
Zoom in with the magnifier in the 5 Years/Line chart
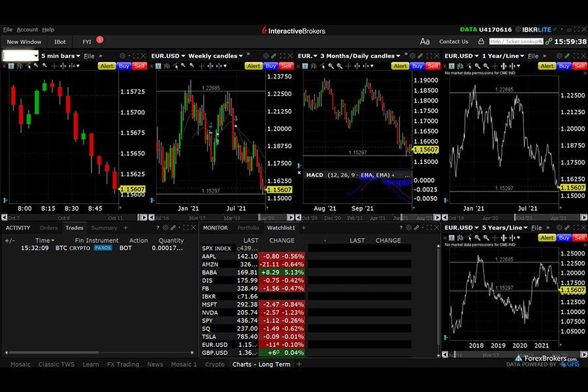(x=478, y=238)
